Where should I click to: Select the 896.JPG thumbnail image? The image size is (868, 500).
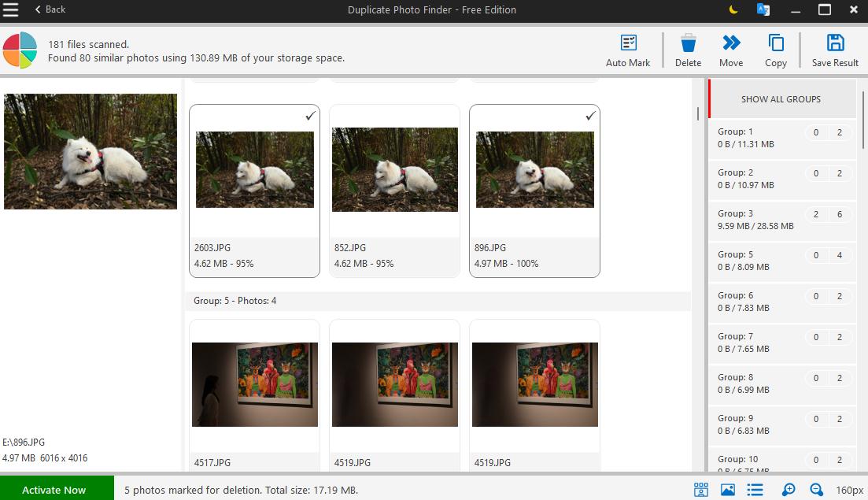(535, 169)
